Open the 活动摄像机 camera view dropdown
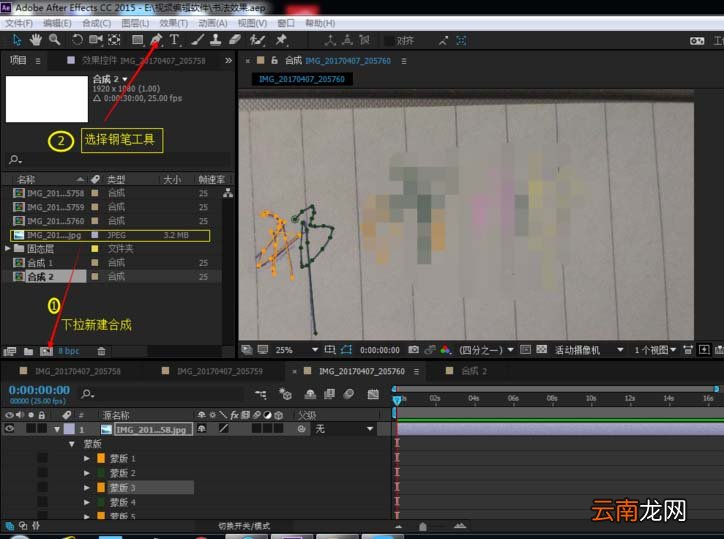Screen dimensions: 724x539 589,350
